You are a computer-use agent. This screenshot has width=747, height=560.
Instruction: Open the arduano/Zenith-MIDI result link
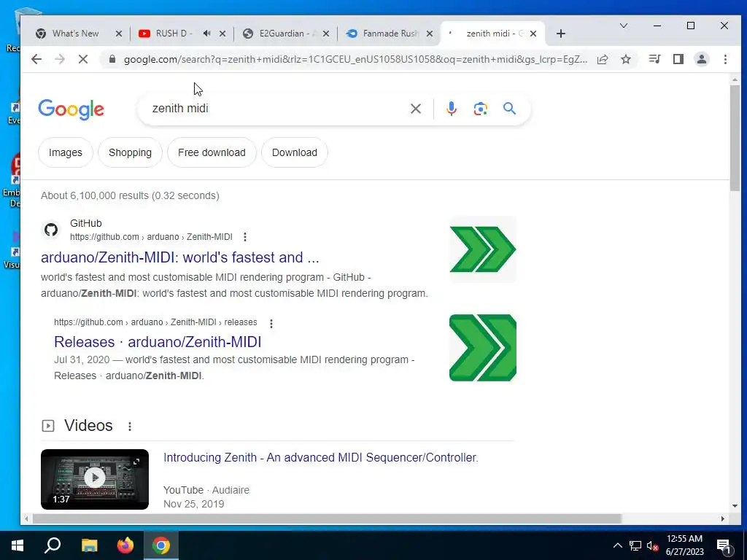[179, 257]
